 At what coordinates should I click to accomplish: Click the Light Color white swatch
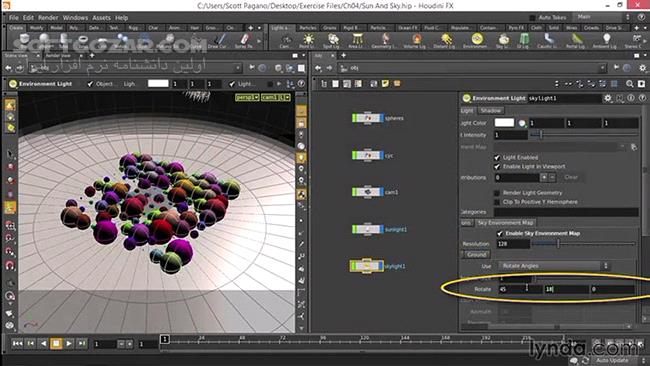(x=504, y=123)
